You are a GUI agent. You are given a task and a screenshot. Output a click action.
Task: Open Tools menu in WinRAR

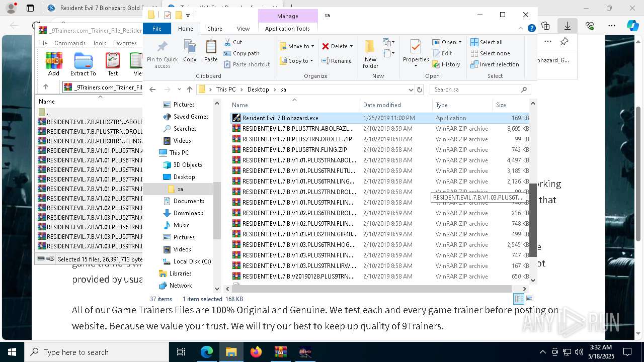pos(99,43)
